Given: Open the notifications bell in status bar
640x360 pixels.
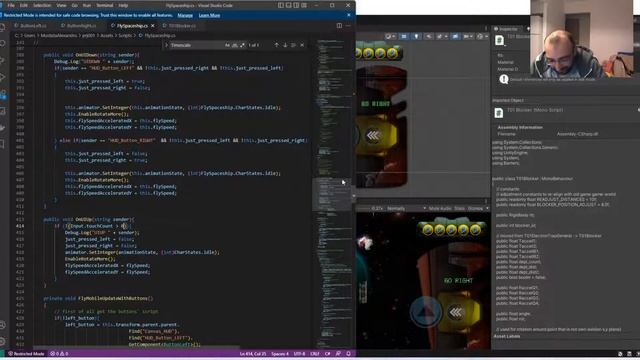Looking at the screenshot, I should tap(349, 353).
